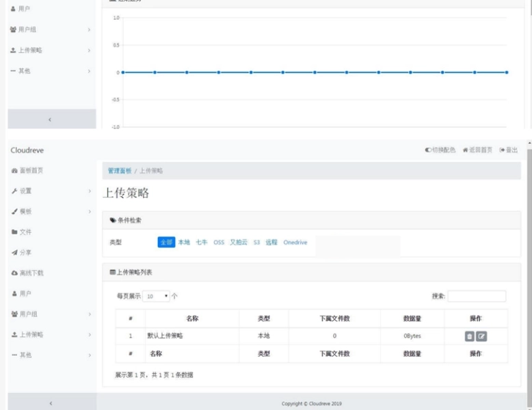Select the 全部 type filter
The width and height of the screenshot is (532, 410).
pyautogui.click(x=166, y=242)
